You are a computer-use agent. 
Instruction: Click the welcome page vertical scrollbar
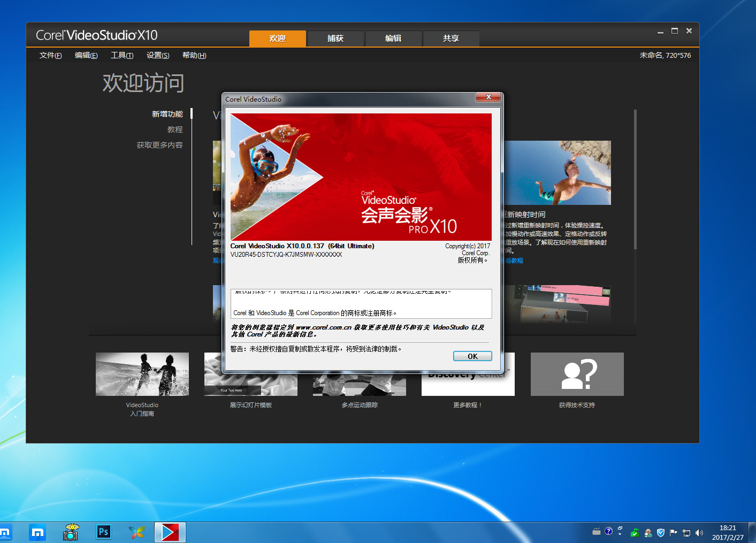point(635,179)
